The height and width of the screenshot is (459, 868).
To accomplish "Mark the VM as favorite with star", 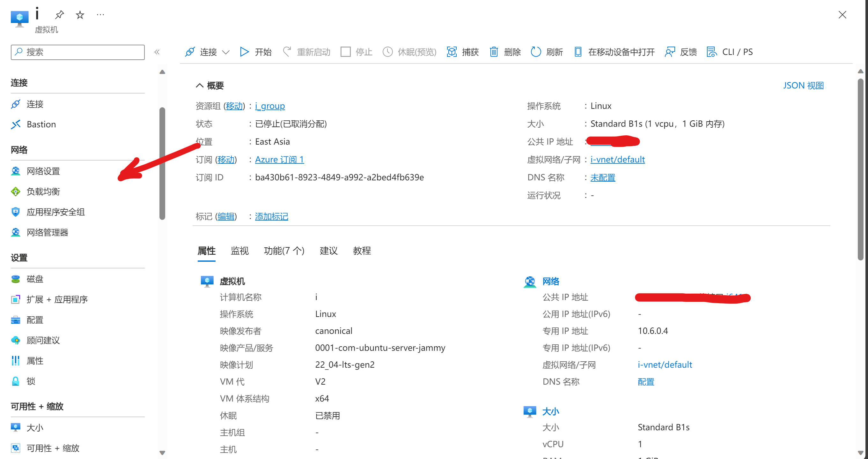I will coord(80,14).
